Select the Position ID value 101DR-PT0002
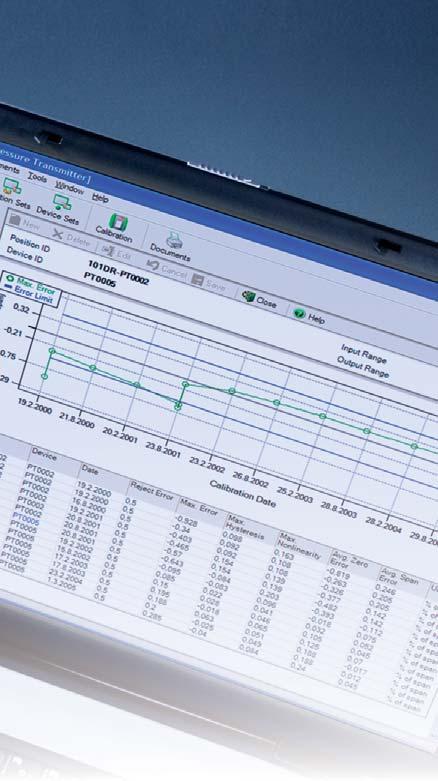 click(119, 272)
